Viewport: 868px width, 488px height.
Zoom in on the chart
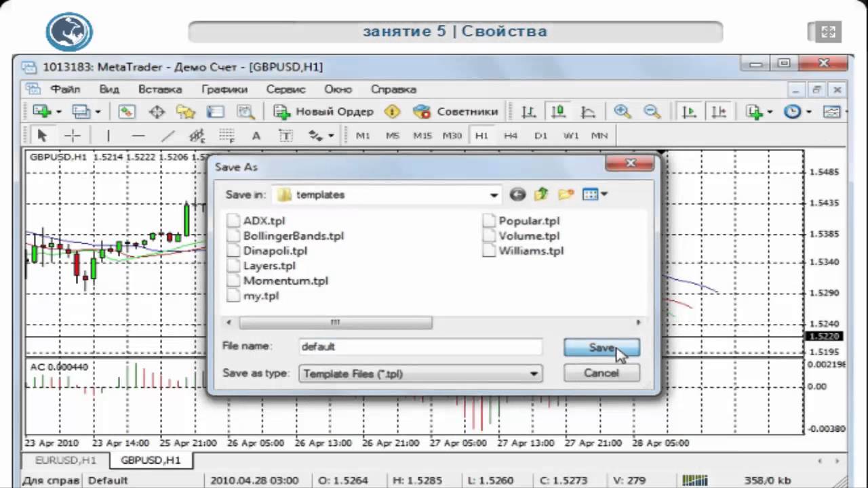(622, 112)
